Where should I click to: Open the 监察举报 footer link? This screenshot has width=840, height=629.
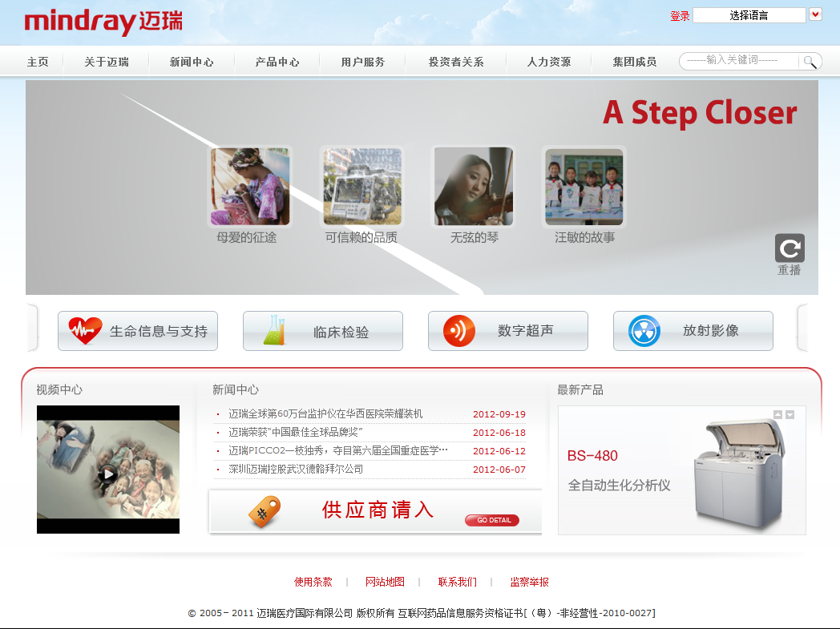(x=529, y=582)
